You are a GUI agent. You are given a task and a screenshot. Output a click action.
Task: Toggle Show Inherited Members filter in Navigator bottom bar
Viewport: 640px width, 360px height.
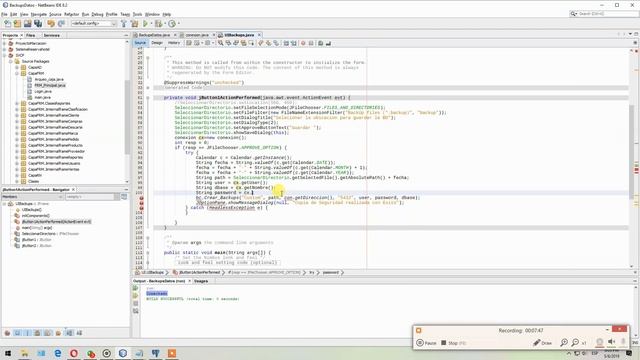tap(7, 333)
